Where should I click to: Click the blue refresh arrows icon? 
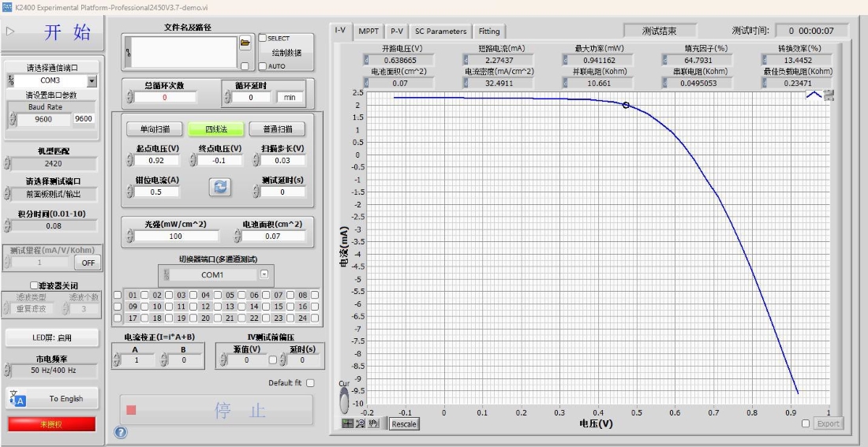click(x=220, y=187)
